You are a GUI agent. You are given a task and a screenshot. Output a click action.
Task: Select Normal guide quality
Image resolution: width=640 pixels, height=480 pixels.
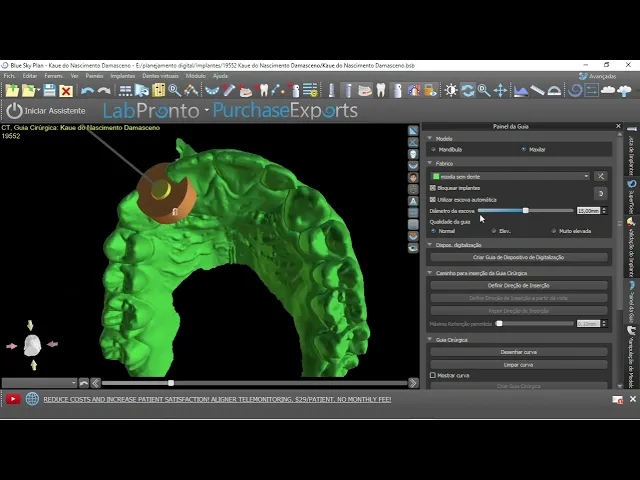pyautogui.click(x=433, y=231)
